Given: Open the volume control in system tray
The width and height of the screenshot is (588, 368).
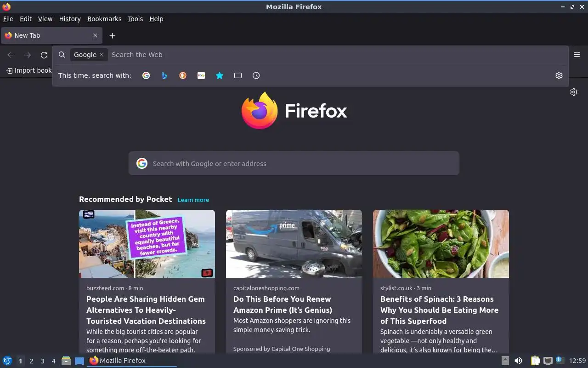Looking at the screenshot, I should [518, 361].
